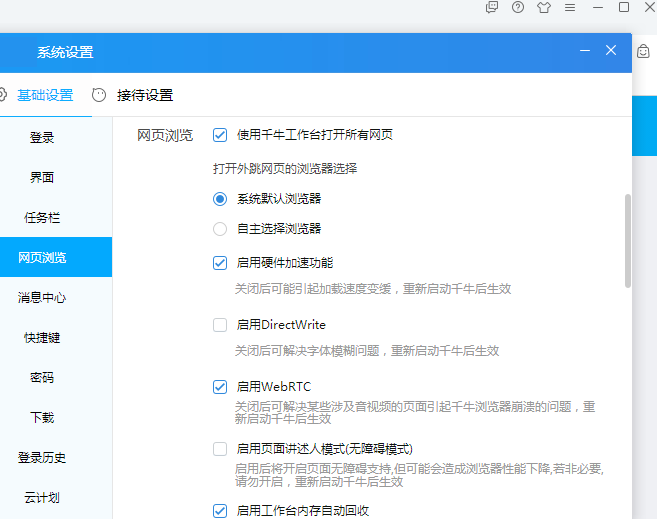Screen dimensions: 657x519
Task: Go to 快捷键 settings section
Action: pos(42,337)
